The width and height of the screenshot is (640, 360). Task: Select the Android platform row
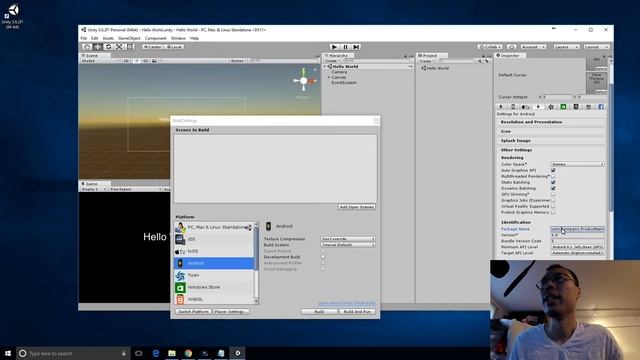click(214, 263)
